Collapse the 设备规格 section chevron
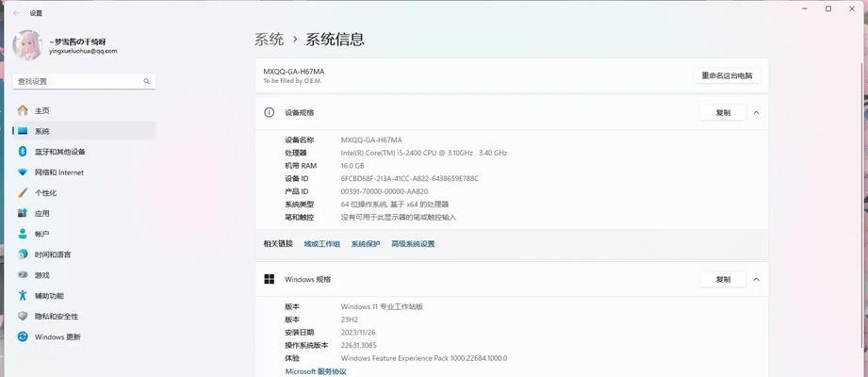The width and height of the screenshot is (868, 377). tap(756, 112)
